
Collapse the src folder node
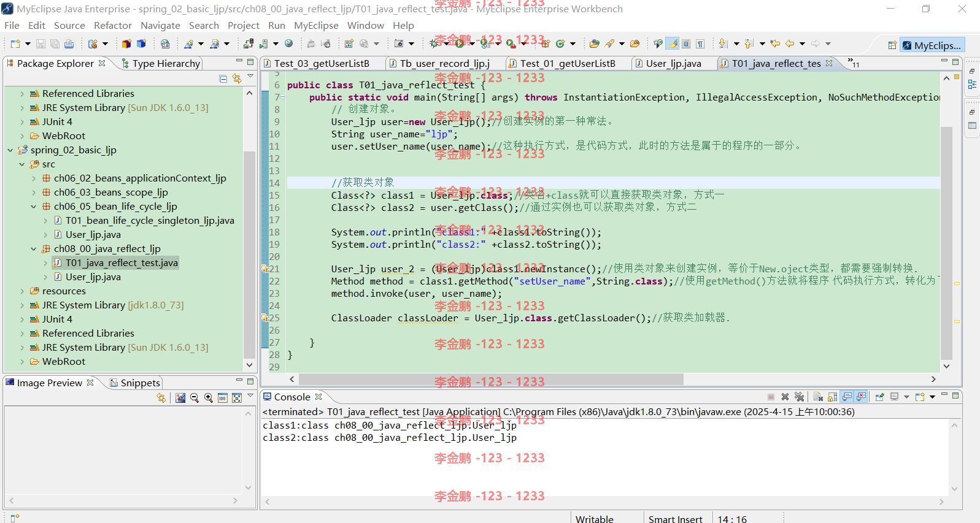[22, 164]
